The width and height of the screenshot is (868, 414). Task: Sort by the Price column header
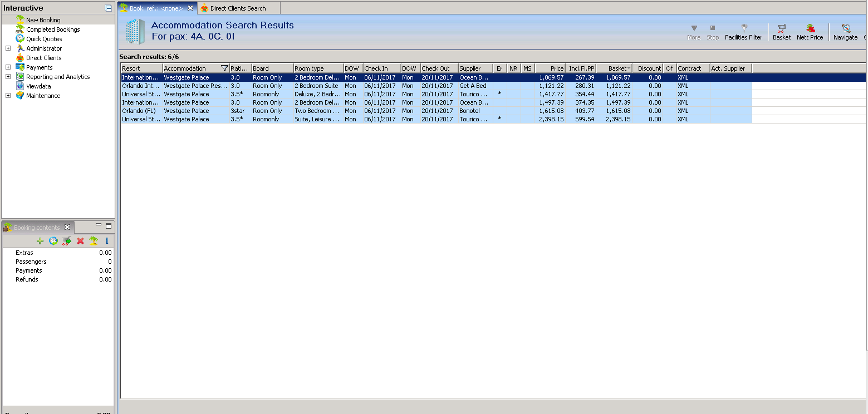tap(550, 68)
